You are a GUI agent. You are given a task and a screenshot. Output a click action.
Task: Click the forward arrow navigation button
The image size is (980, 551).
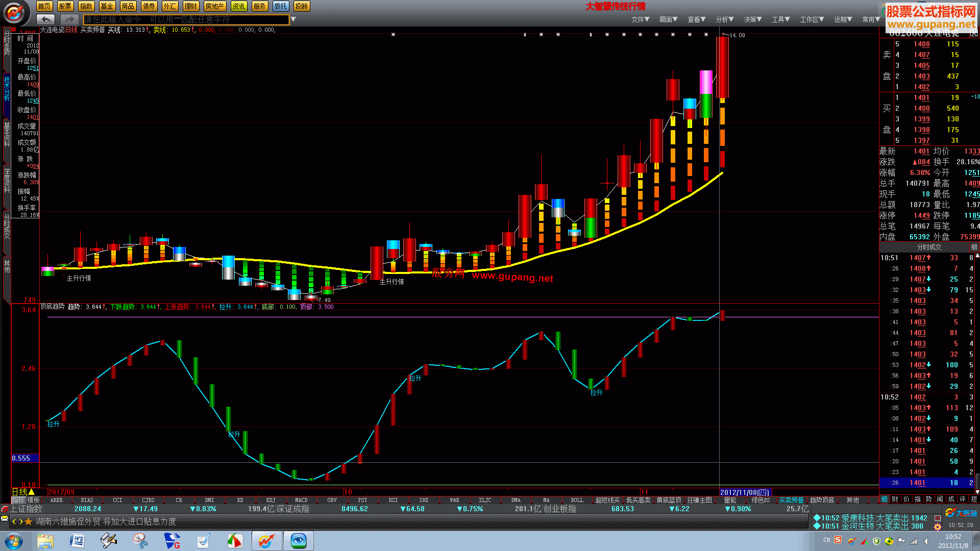click(69, 19)
